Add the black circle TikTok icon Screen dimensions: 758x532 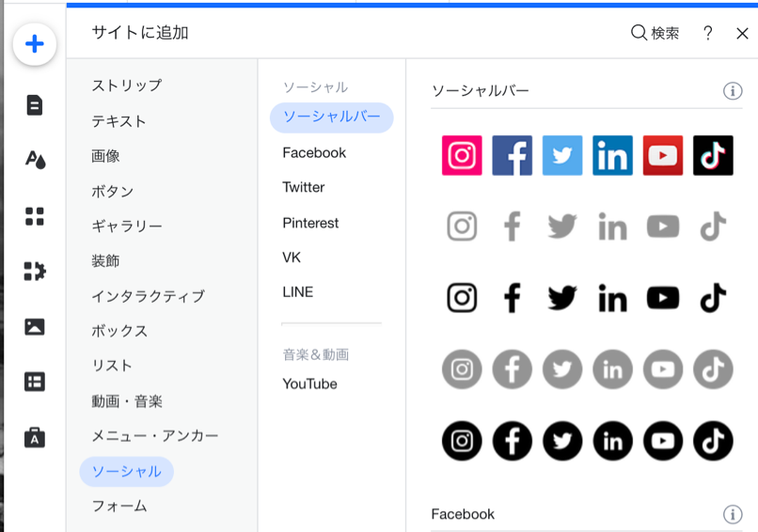point(713,441)
